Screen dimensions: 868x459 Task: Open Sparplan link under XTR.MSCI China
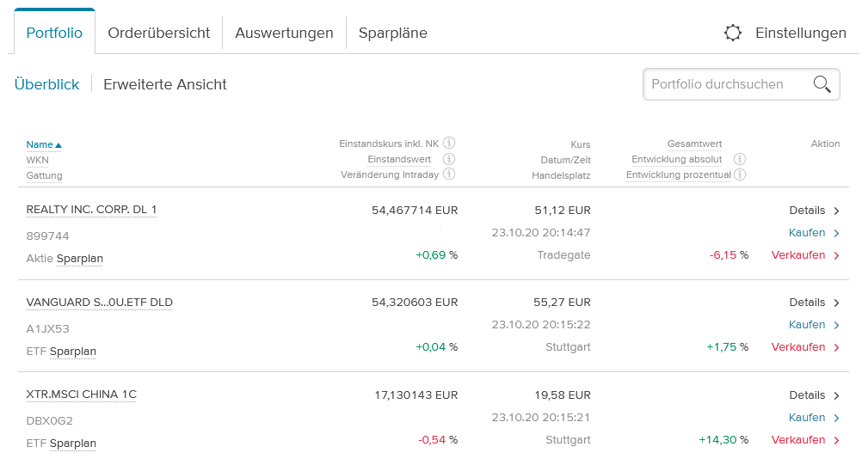tap(73, 444)
